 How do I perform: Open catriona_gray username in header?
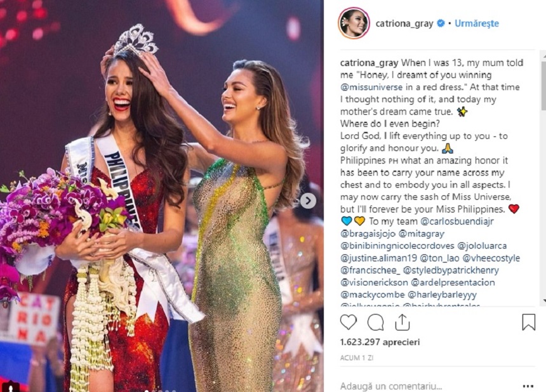[404, 23]
